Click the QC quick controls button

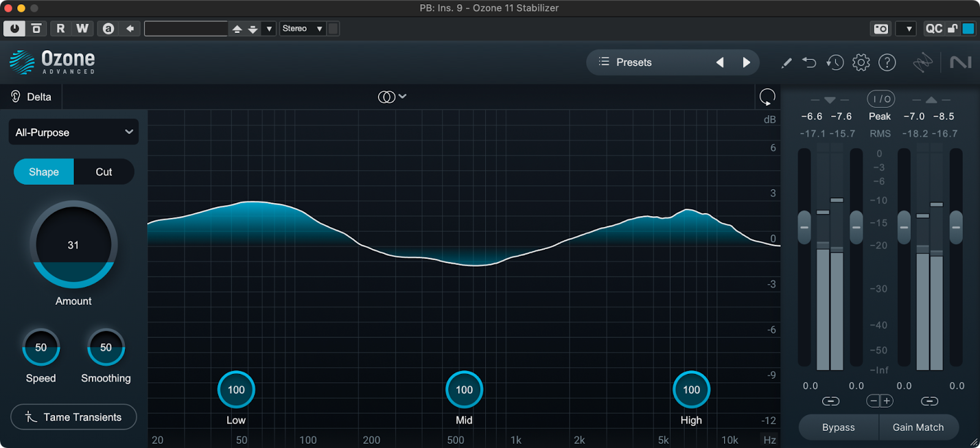[x=934, y=29]
